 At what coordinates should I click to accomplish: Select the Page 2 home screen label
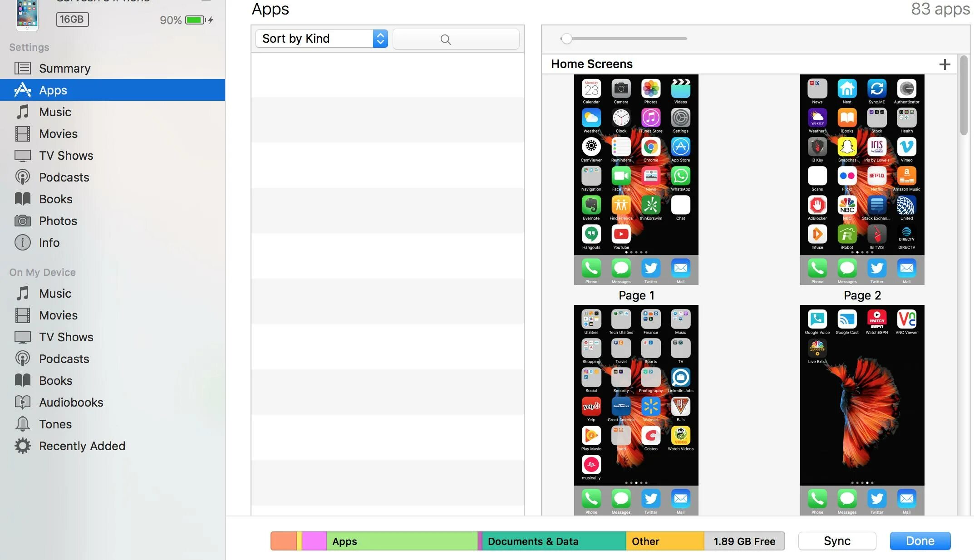[x=862, y=295]
